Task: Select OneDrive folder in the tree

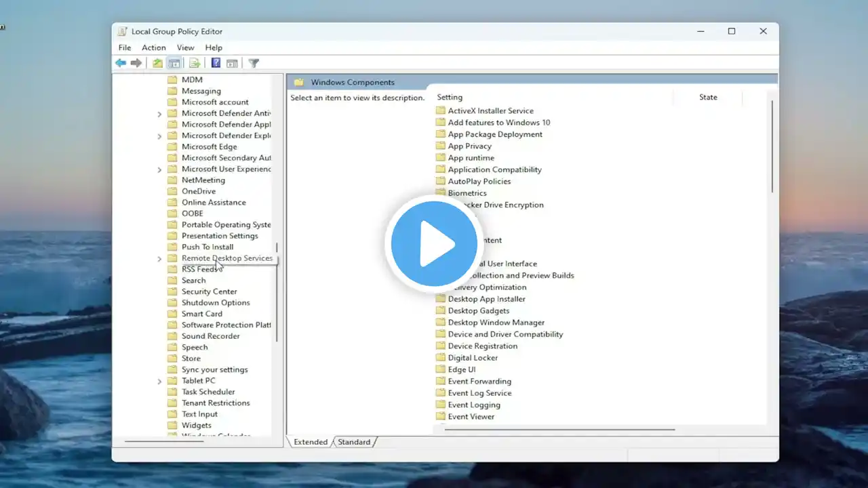Action: tap(198, 191)
